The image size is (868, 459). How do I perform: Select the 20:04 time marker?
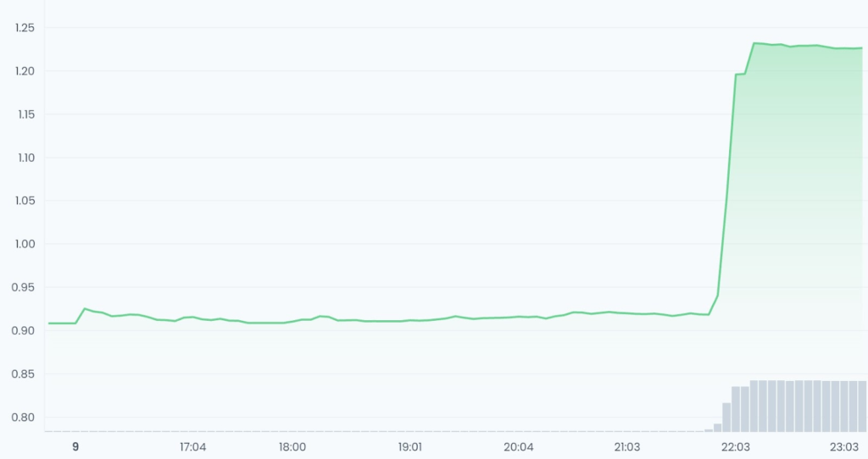pos(519,447)
